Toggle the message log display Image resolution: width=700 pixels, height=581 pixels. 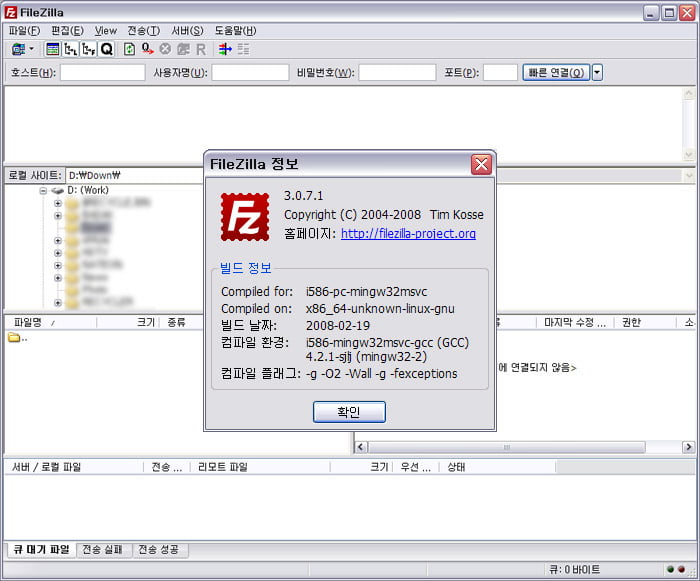pos(52,49)
